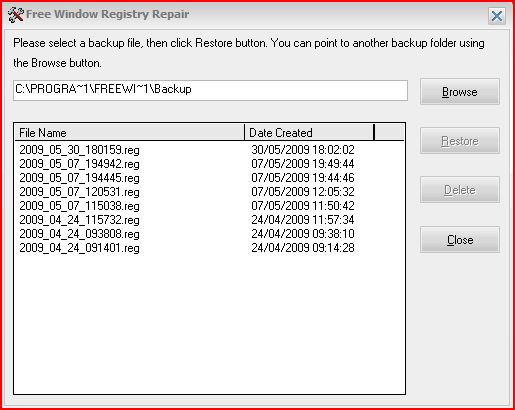The height and width of the screenshot is (410, 515).
Task: Click the Browse button
Action: [x=460, y=92]
